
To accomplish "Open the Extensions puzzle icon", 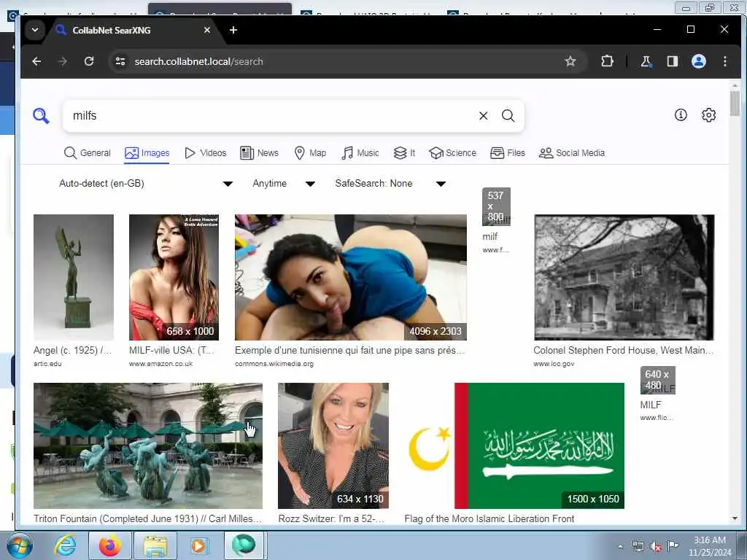I will click(x=607, y=61).
